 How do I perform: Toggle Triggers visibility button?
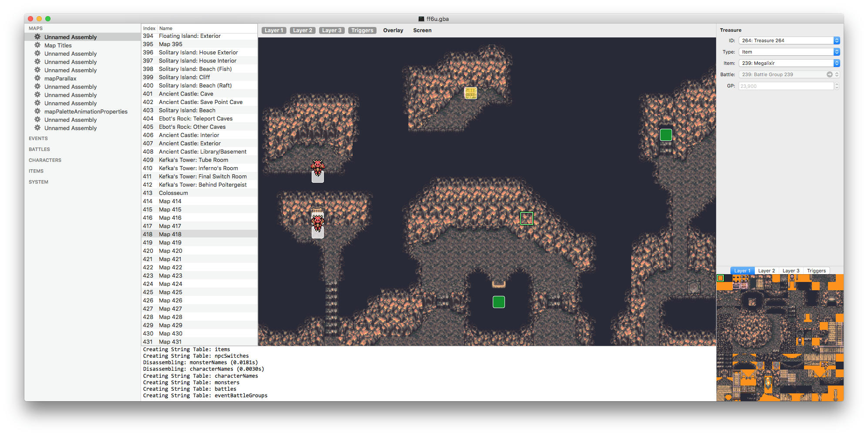tap(362, 30)
